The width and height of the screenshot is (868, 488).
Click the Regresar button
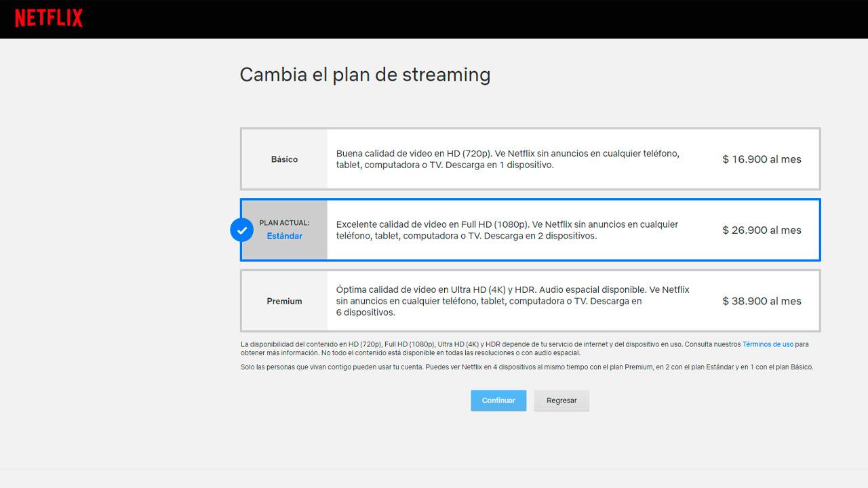(x=561, y=400)
